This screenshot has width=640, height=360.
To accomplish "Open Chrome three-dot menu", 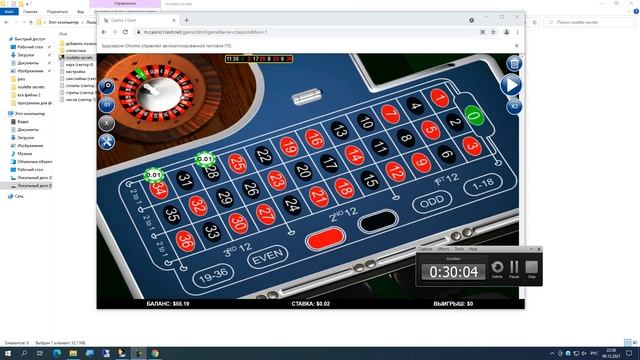I will (517, 32).
